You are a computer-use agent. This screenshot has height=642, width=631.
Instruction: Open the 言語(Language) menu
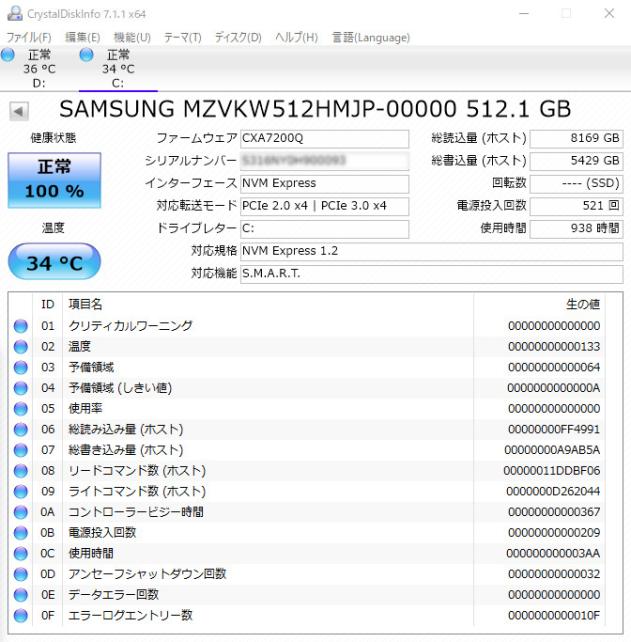(371, 38)
